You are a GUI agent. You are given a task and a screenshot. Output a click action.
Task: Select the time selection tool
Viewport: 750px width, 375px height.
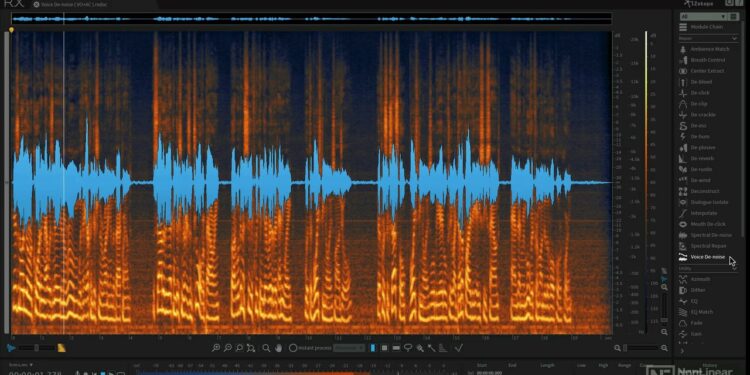(x=373, y=348)
